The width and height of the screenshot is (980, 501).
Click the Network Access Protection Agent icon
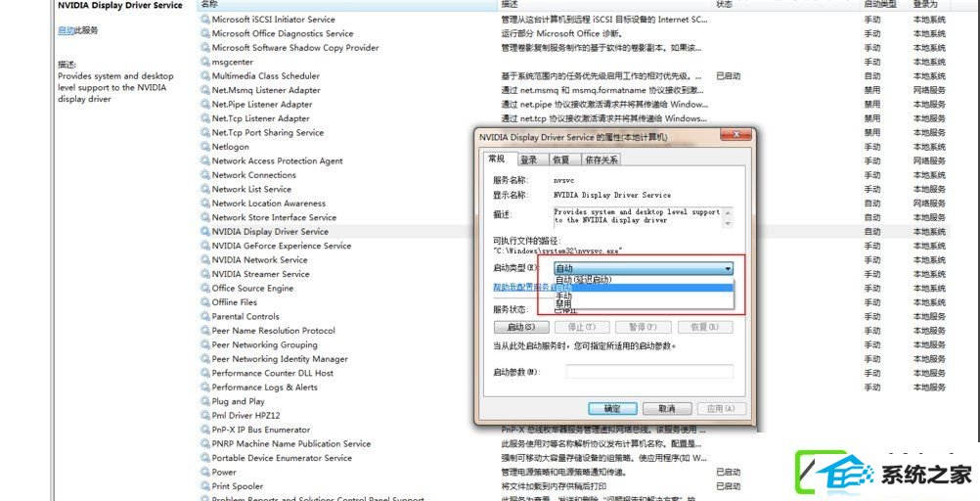pos(205,160)
